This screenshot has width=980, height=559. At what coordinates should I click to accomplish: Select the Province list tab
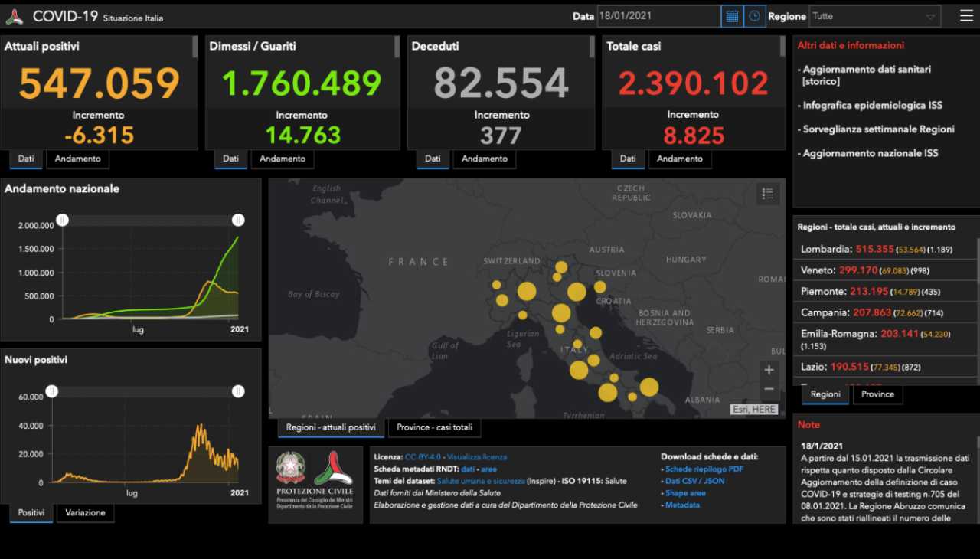pos(877,394)
